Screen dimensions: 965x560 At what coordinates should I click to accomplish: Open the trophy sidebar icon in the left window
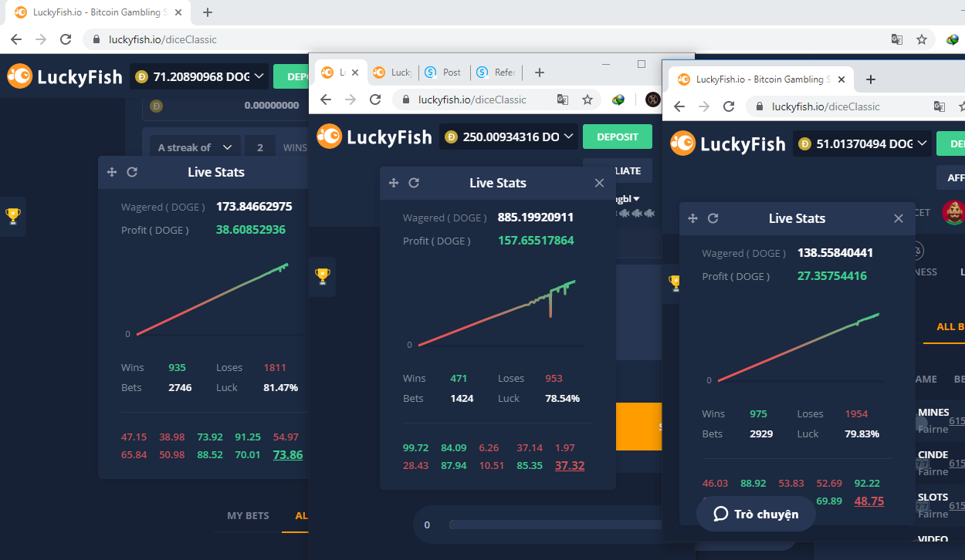[13, 216]
